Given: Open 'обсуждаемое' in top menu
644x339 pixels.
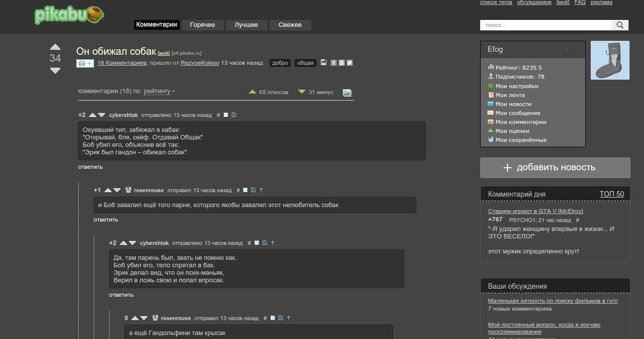Looking at the screenshot, I should click(x=534, y=2).
